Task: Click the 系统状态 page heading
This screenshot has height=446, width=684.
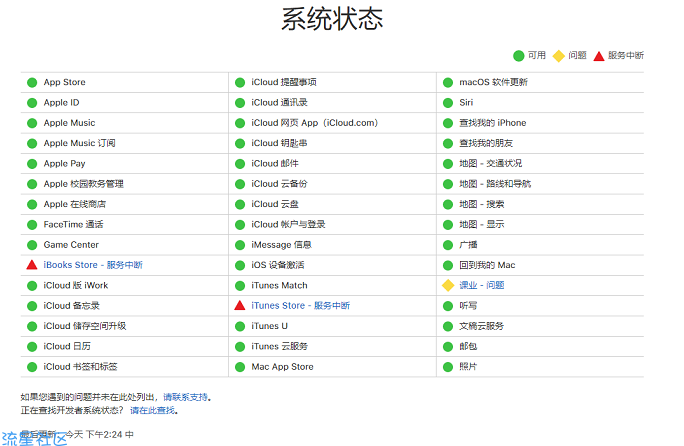Action: point(332,19)
